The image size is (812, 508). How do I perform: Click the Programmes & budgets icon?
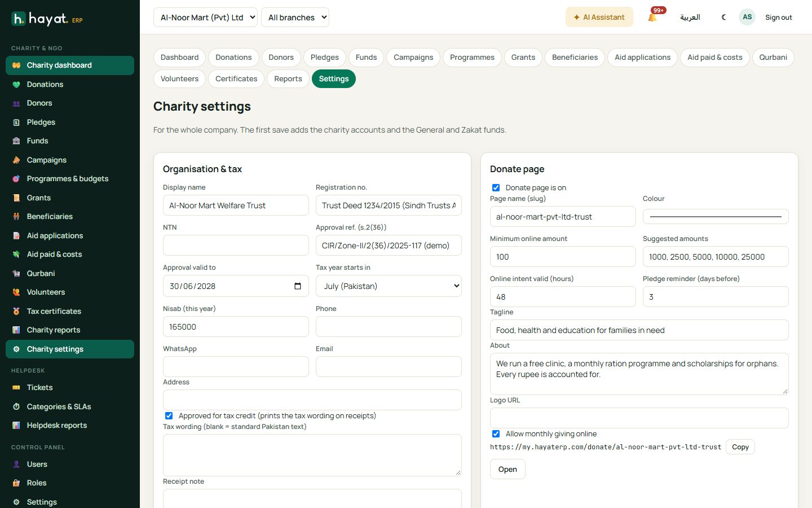pyautogui.click(x=16, y=179)
